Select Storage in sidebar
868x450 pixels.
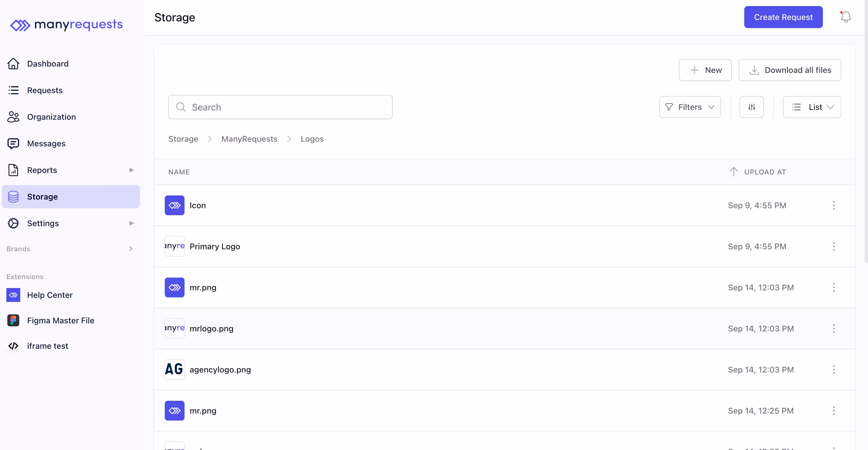71,197
